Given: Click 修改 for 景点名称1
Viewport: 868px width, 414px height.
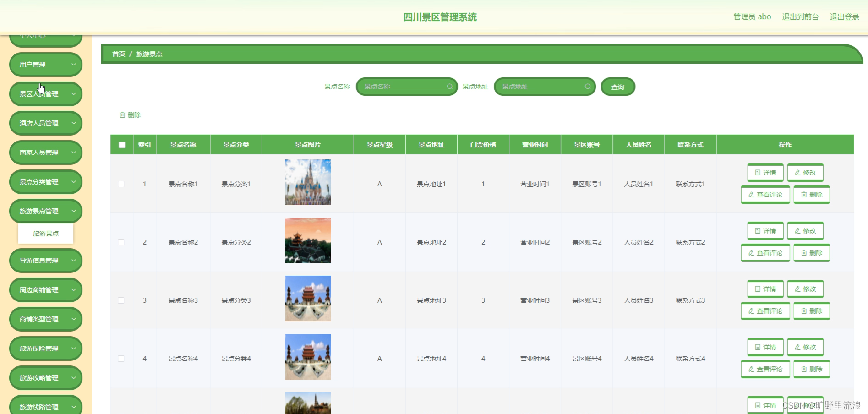Looking at the screenshot, I should click(x=805, y=173).
